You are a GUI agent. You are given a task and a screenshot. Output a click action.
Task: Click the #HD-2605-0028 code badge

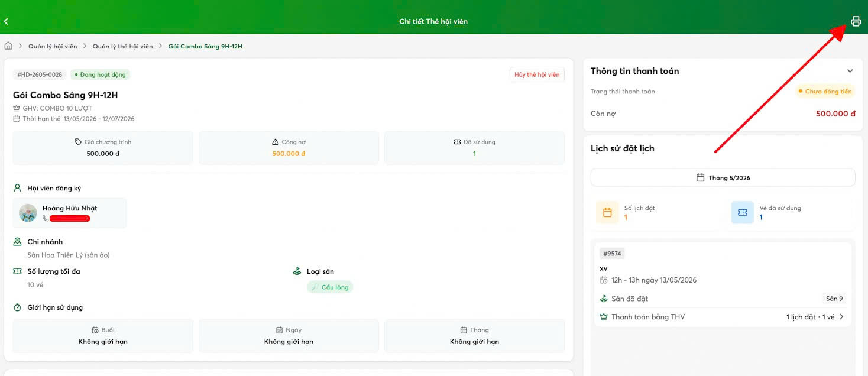click(x=40, y=74)
